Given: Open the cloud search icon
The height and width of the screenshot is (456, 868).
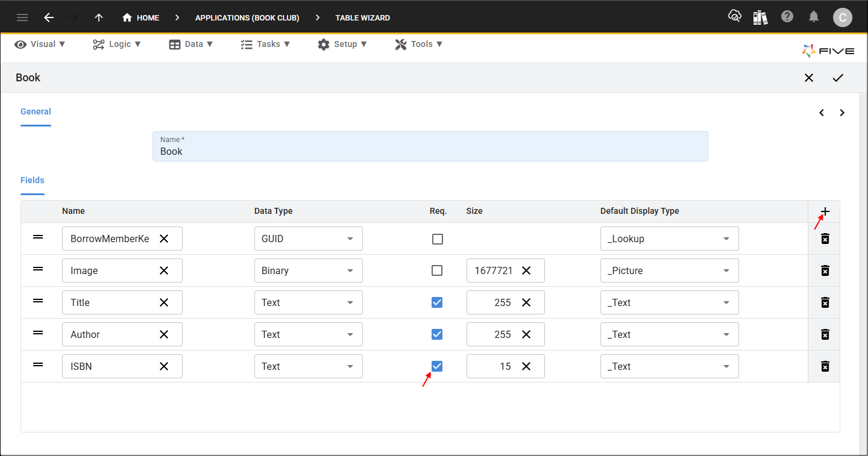Looking at the screenshot, I should (734, 17).
